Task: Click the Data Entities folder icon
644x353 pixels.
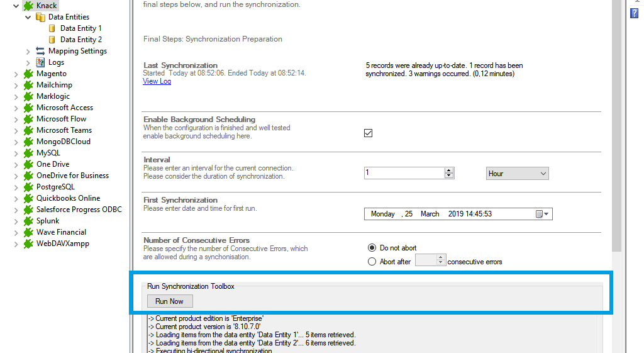Action: pos(40,17)
